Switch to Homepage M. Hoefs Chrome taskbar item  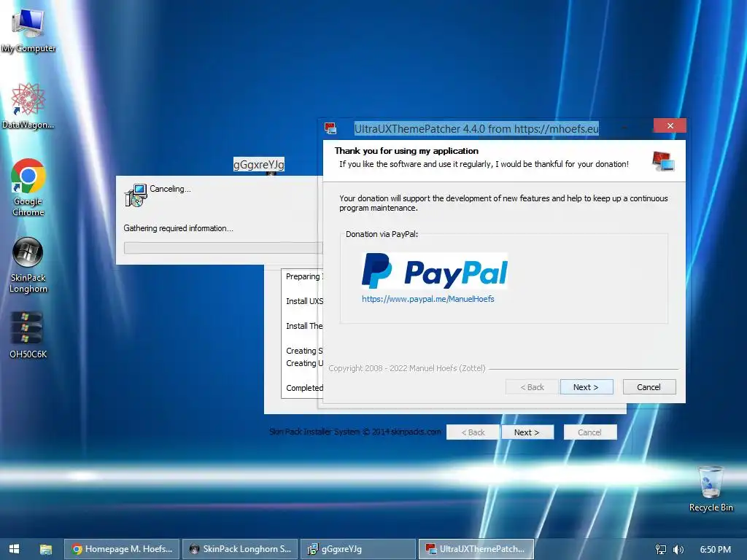click(x=122, y=549)
